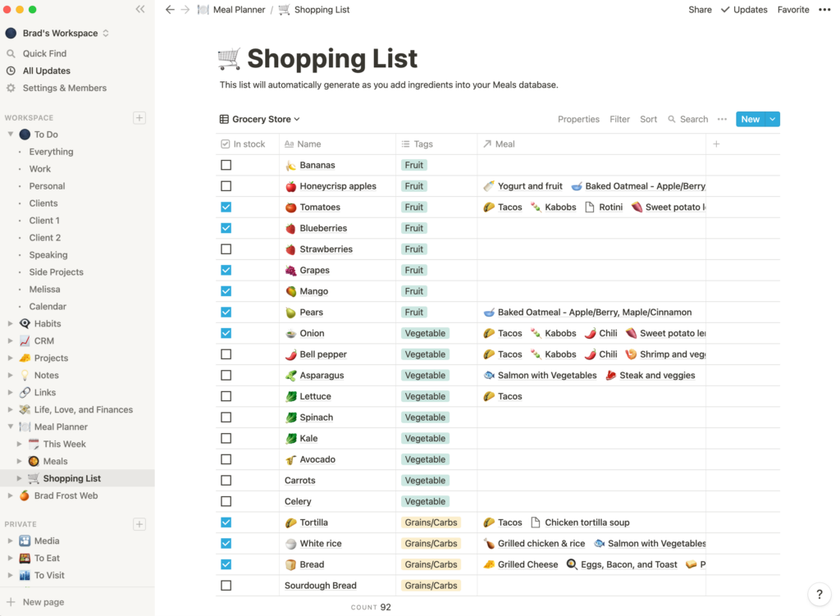Screen dimensions: 840x616
Task: Click the Grains/Carbs tag in Tortilla row
Action: 431,522
